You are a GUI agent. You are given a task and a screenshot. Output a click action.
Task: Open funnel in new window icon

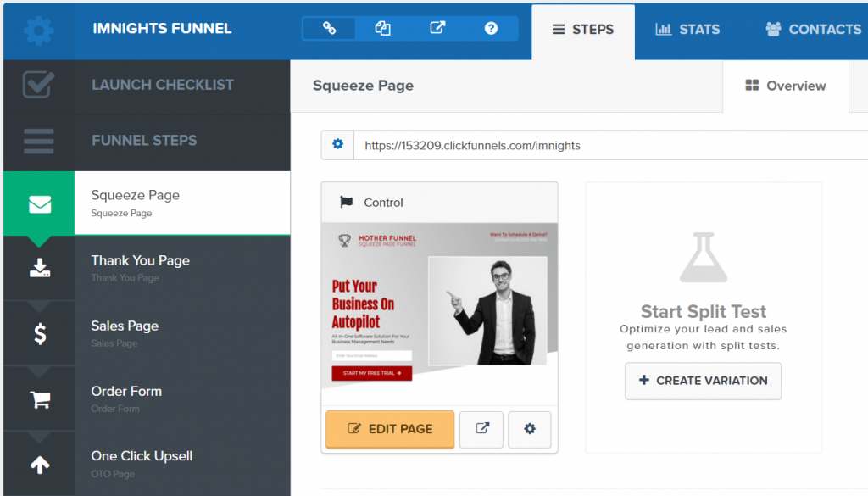tap(437, 28)
